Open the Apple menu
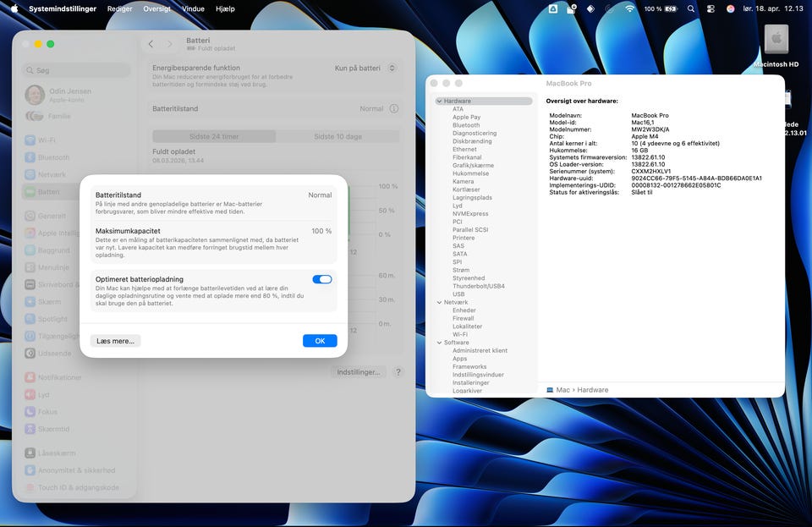Image resolution: width=812 pixels, height=527 pixels. point(14,8)
